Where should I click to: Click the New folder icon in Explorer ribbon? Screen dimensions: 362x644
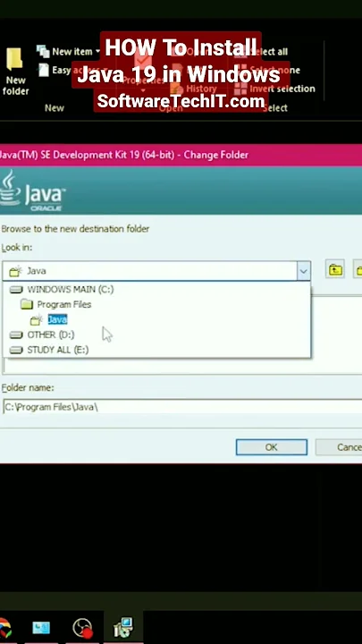(x=15, y=71)
